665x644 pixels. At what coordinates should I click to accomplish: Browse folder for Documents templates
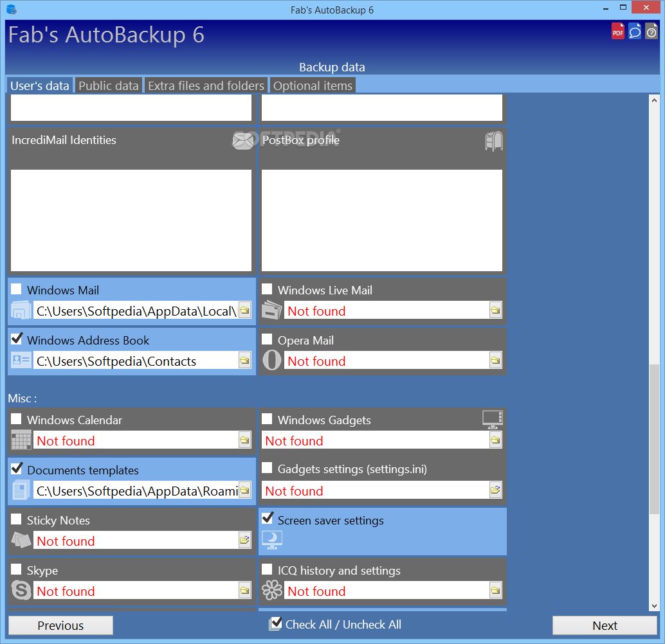pos(244,490)
